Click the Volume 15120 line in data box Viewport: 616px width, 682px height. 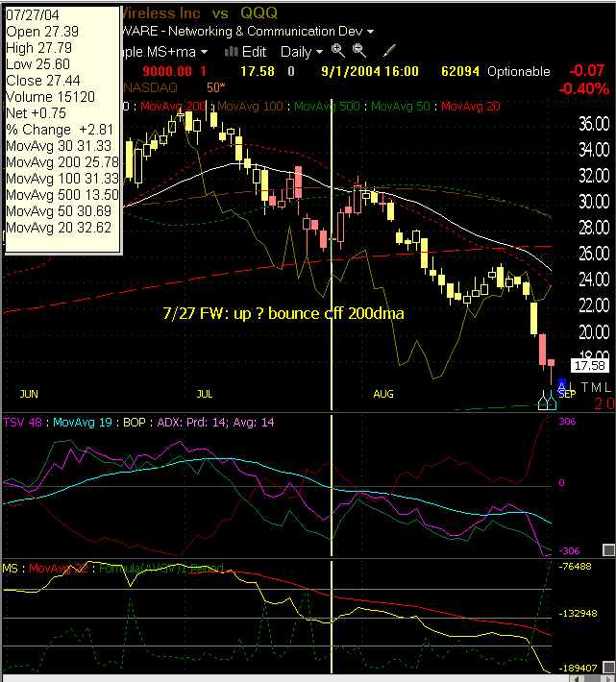(51, 97)
